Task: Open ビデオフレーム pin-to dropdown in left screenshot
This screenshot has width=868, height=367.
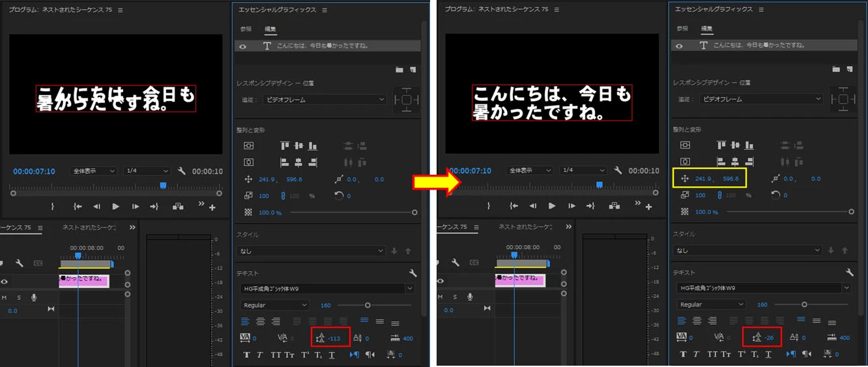Action: (326, 100)
